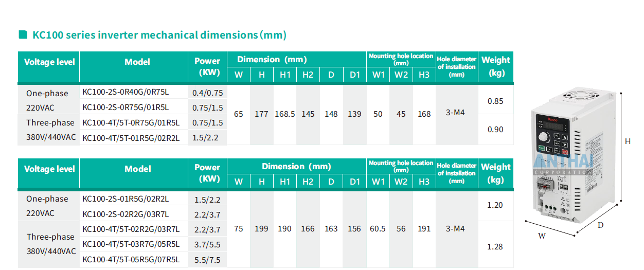Click the D dimension value 148
Screen dimensions: 644x270
tap(331, 114)
